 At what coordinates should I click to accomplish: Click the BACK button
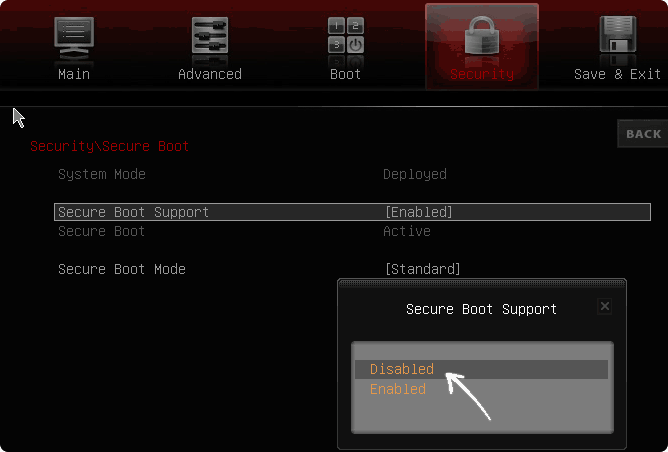click(x=643, y=134)
